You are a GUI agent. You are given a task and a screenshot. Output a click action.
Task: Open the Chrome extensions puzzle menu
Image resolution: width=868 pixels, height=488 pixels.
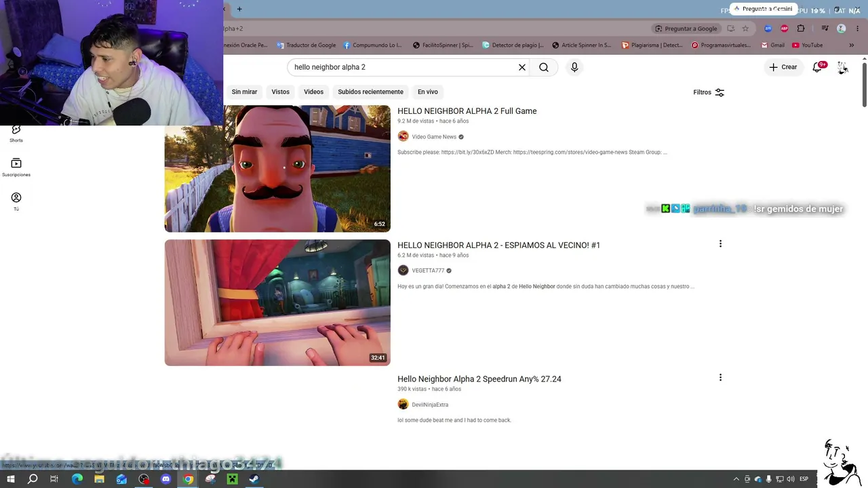pos(801,28)
